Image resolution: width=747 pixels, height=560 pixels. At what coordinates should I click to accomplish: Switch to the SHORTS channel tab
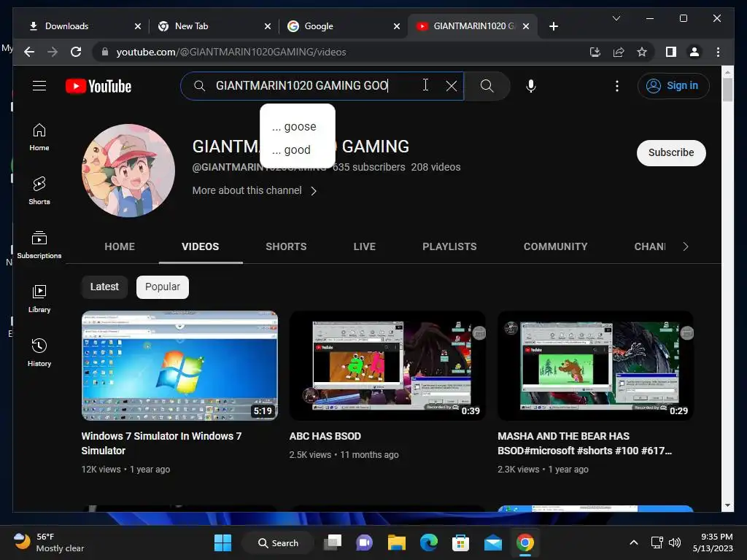(x=286, y=246)
